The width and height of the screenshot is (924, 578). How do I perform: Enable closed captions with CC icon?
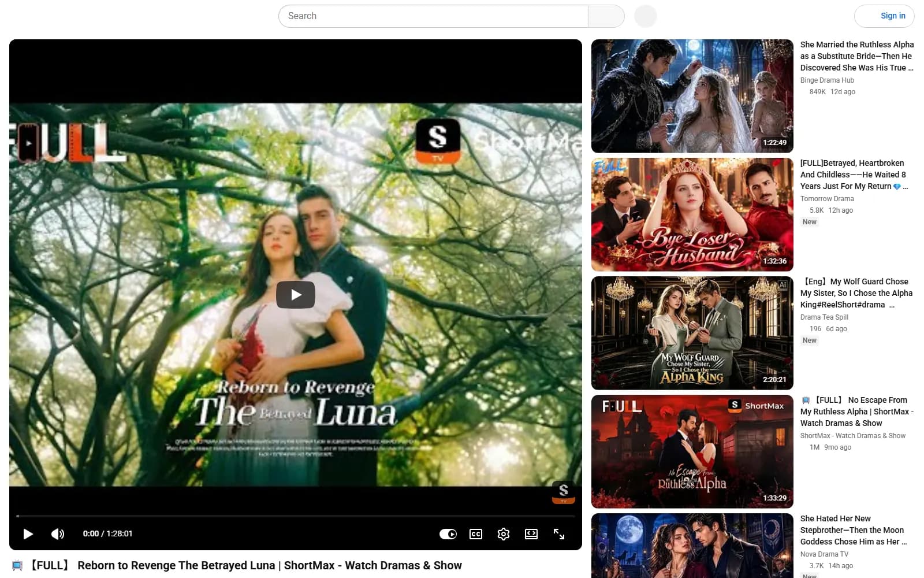point(476,534)
